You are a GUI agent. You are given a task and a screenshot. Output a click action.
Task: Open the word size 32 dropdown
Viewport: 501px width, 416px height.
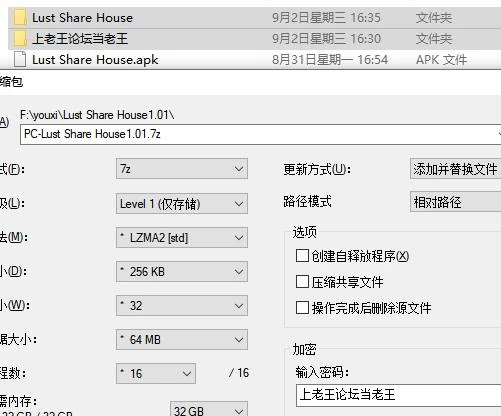[182, 305]
